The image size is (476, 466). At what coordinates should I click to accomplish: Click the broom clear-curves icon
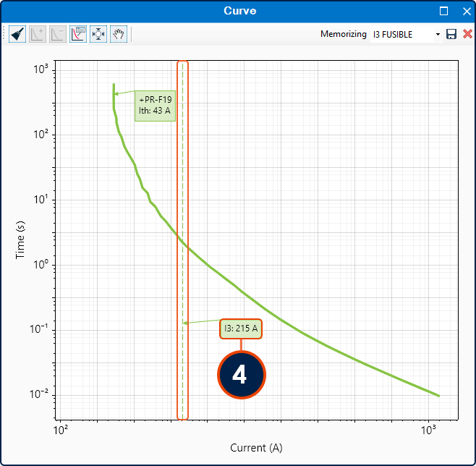(17, 34)
